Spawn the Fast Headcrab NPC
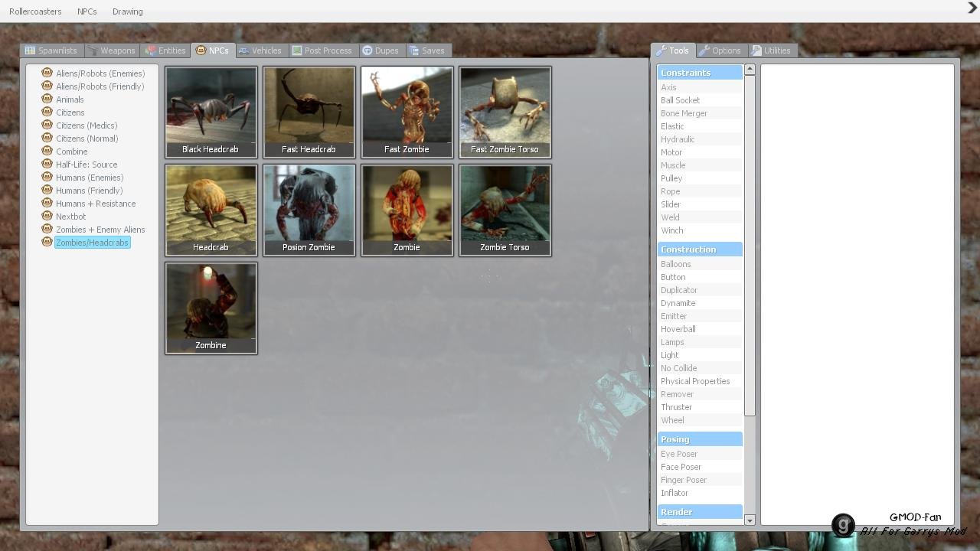980x551 pixels. point(309,112)
